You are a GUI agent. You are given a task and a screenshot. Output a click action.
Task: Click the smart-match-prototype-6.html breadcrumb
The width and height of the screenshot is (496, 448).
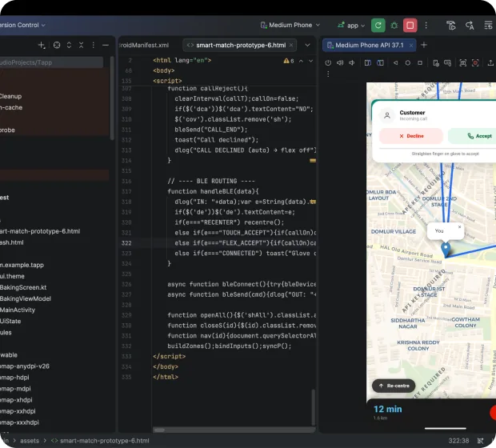(x=100, y=441)
